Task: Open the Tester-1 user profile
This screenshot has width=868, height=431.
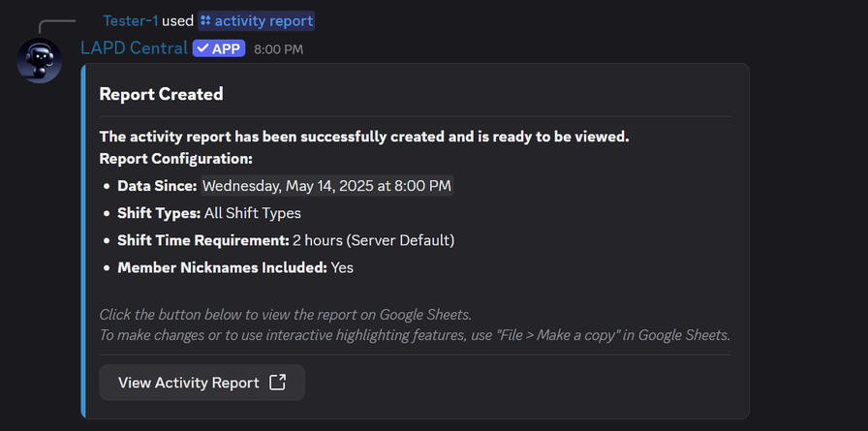Action: [130, 20]
